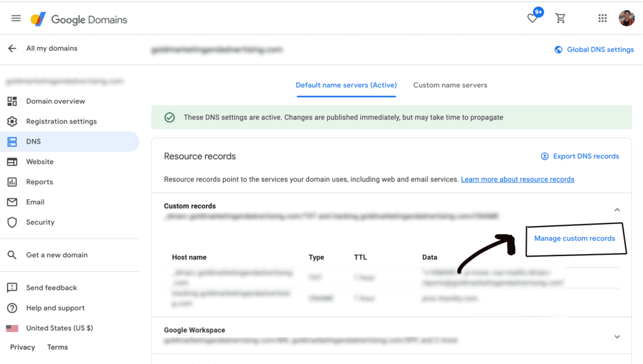Click the Website icon in sidebar
643x364 pixels.
[13, 161]
